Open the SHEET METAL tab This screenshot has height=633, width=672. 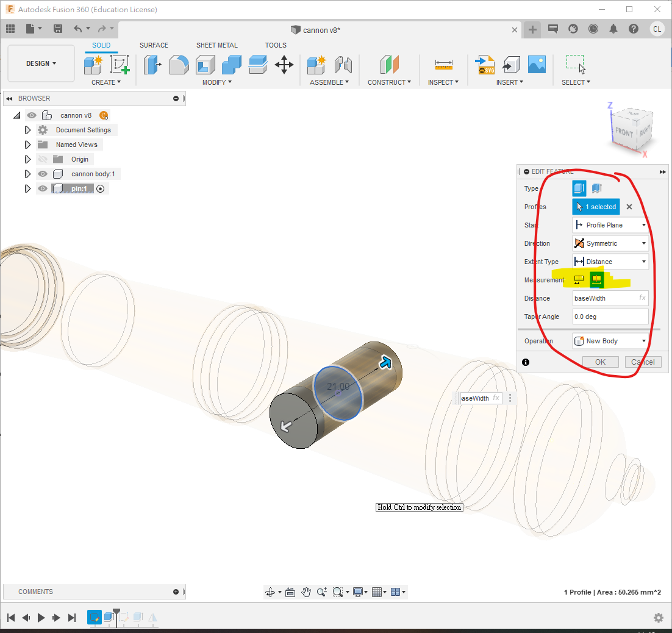point(217,45)
